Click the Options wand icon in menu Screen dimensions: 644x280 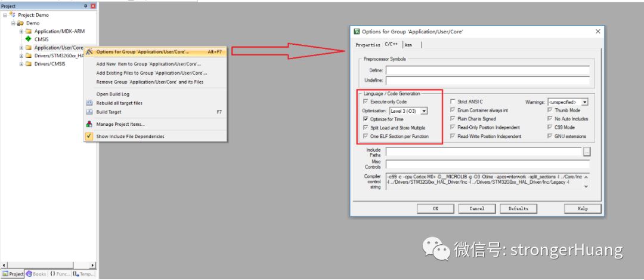(x=89, y=52)
